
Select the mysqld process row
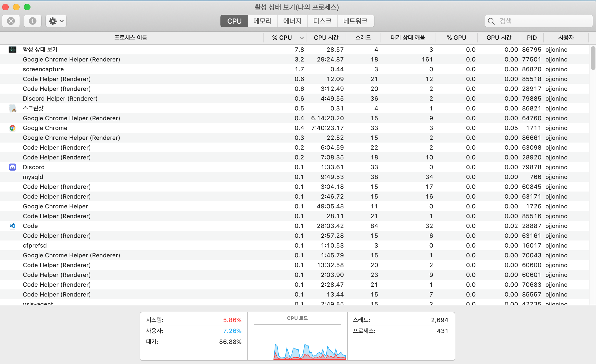[33, 177]
